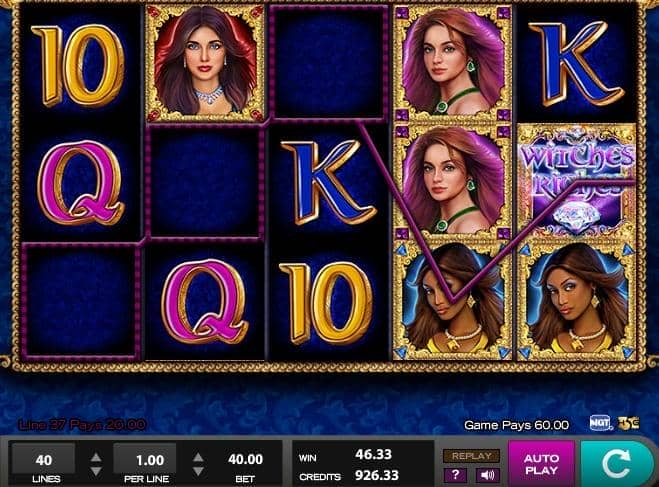Click the red-haired witch symbol on reel two
659x487 pixels.
tap(205, 63)
